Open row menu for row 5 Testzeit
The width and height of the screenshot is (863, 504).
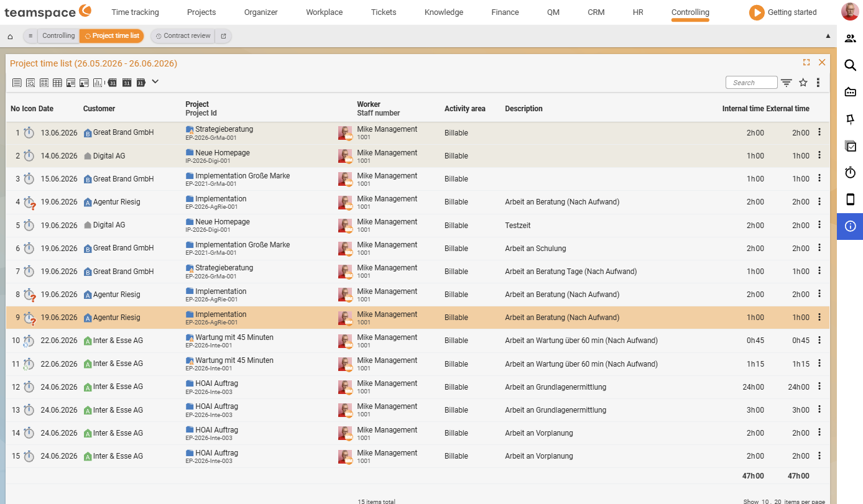click(819, 225)
